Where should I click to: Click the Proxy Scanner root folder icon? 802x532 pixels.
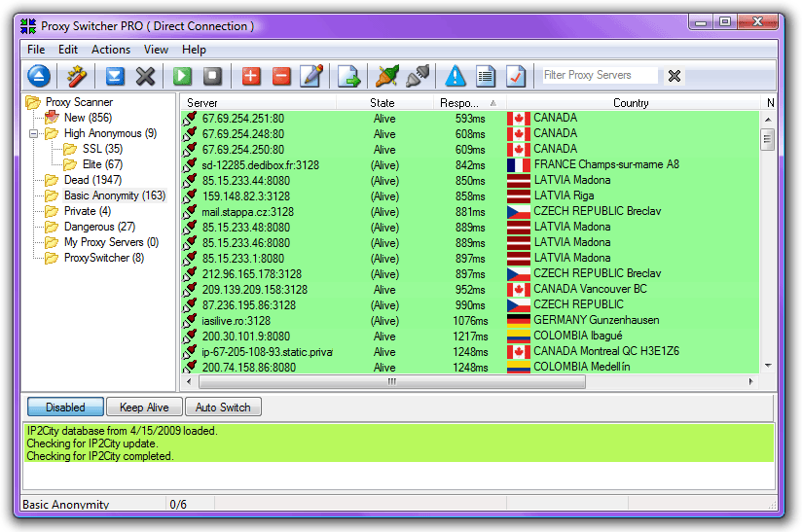pos(33,102)
